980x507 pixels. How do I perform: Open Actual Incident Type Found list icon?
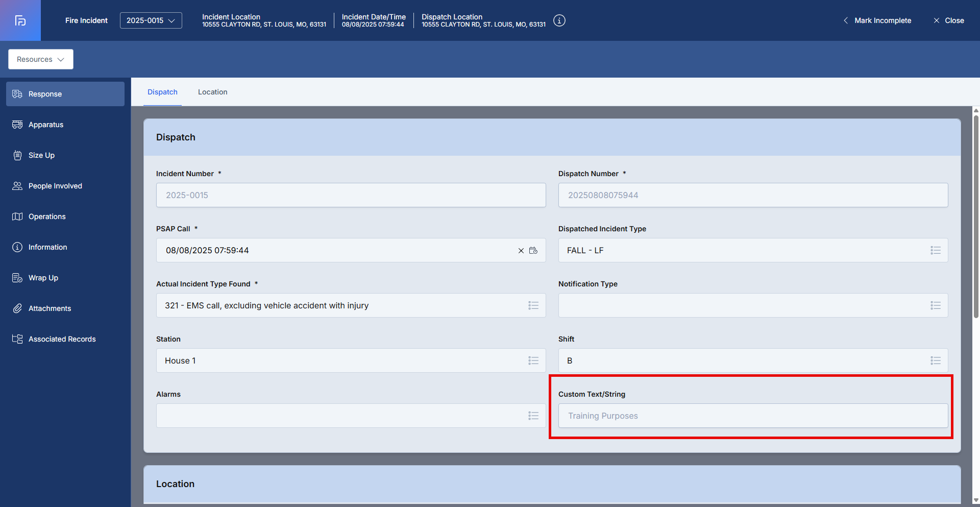click(x=533, y=305)
